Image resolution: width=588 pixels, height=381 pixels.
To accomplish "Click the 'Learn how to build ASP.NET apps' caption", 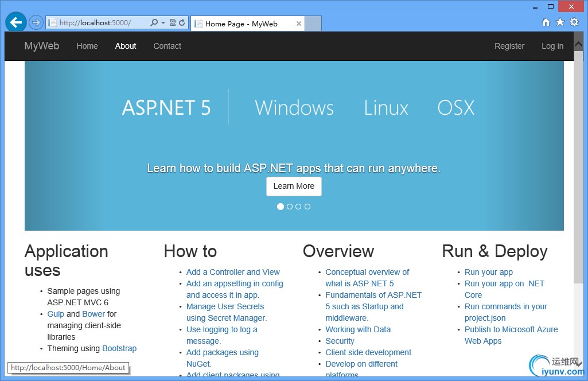I will (294, 168).
